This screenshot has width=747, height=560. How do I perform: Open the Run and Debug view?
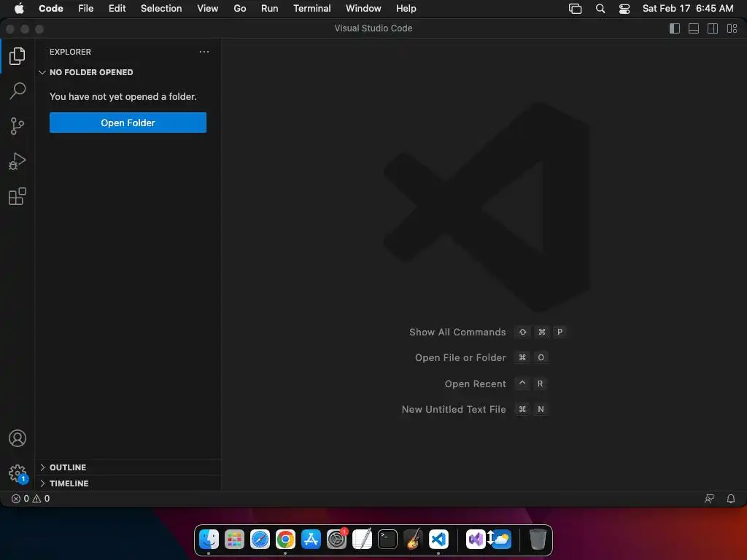[18, 161]
